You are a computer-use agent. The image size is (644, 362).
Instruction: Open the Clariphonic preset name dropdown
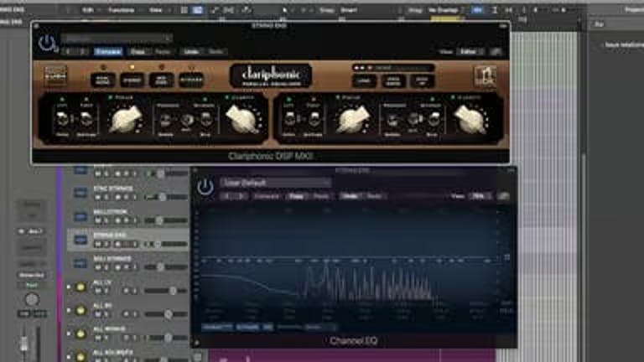click(117, 39)
